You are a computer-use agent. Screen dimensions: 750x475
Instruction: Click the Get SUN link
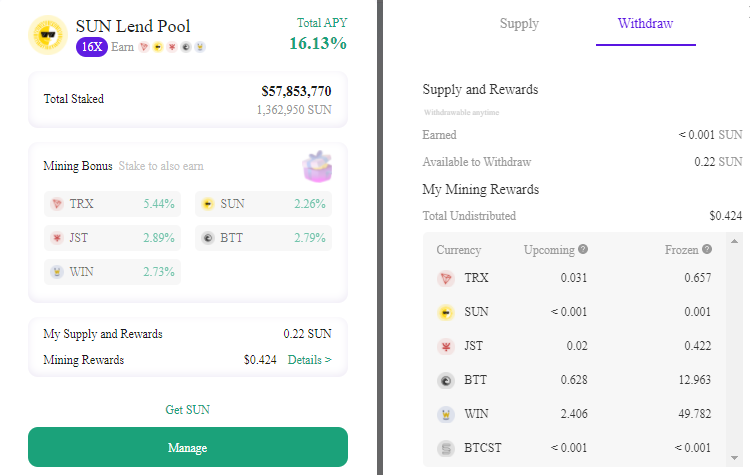(188, 409)
